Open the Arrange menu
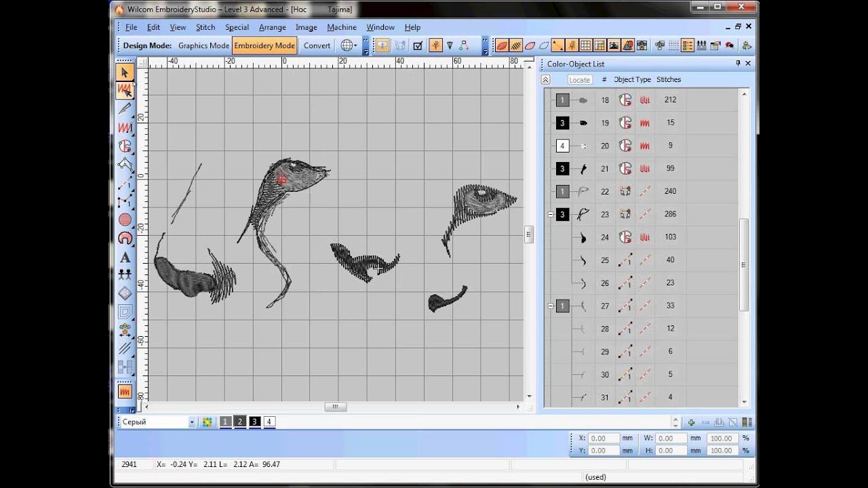The height and width of the screenshot is (488, 868). [272, 27]
